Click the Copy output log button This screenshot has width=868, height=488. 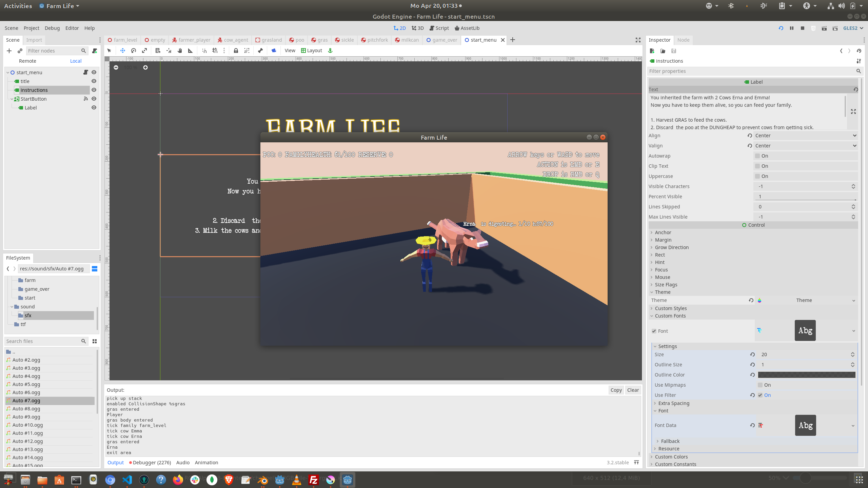[616, 389]
